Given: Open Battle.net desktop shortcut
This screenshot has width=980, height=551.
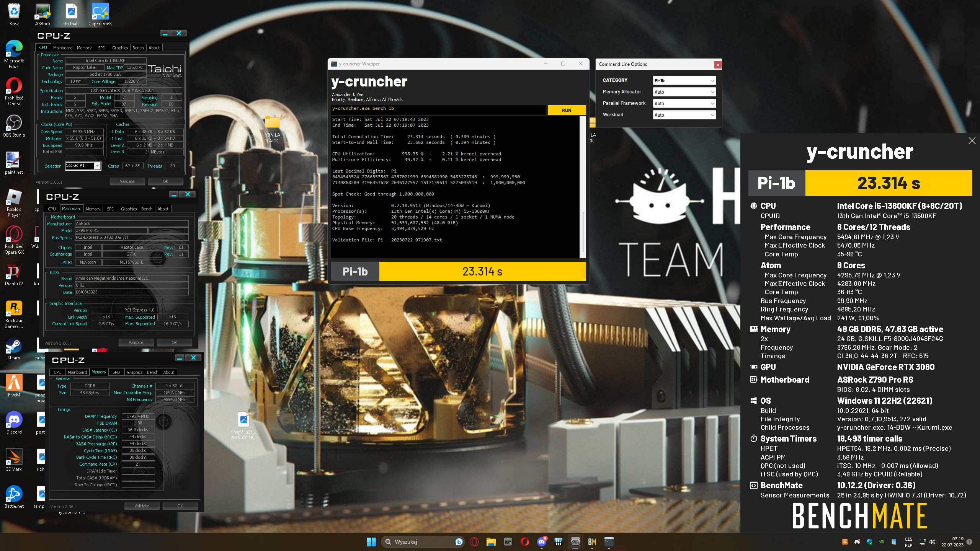Looking at the screenshot, I should (14, 497).
